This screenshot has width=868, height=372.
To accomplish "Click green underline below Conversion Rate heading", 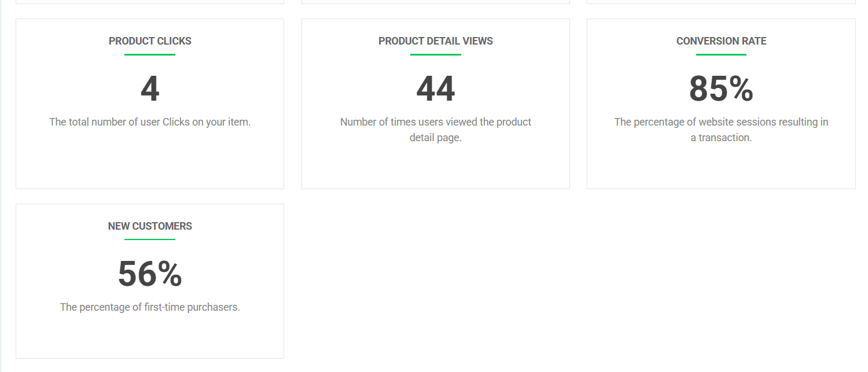I will click(721, 54).
